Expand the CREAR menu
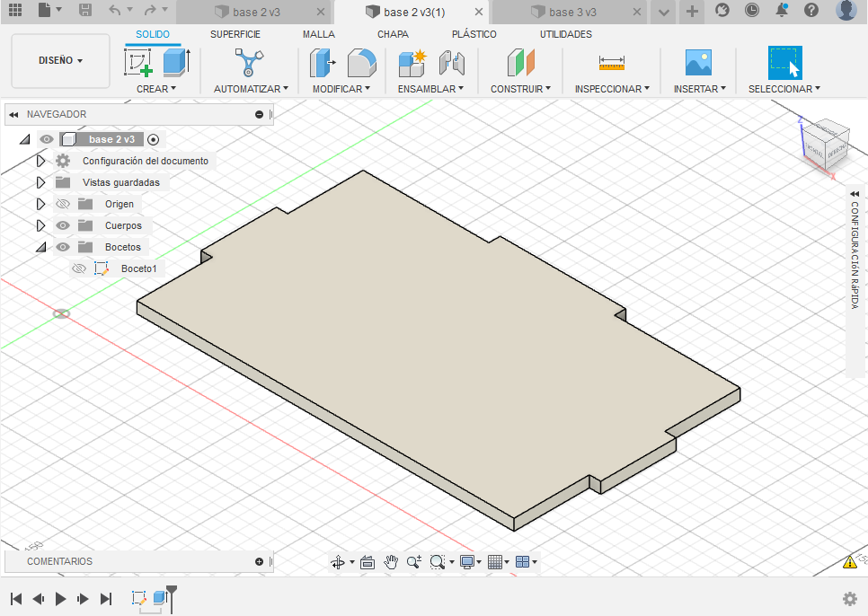This screenshot has height=616, width=868. [156, 89]
